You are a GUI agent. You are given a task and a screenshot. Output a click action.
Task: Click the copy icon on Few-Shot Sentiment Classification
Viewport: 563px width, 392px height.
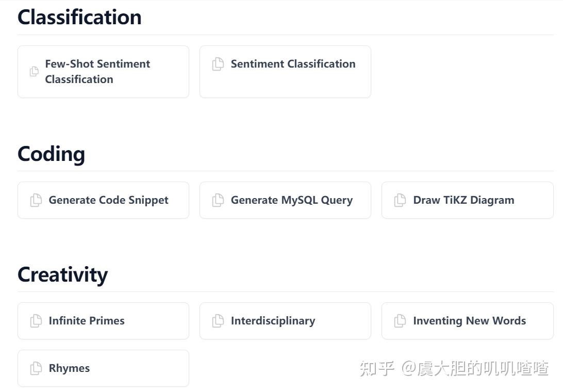pos(34,71)
